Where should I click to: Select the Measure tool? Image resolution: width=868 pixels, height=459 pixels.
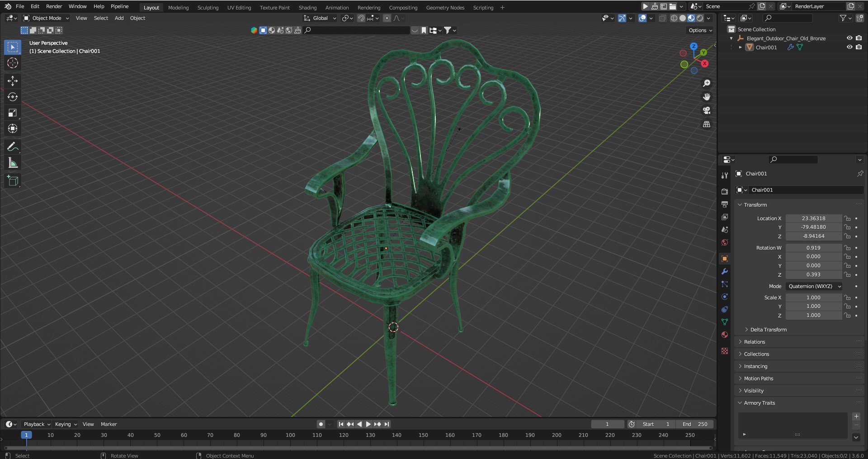13,163
